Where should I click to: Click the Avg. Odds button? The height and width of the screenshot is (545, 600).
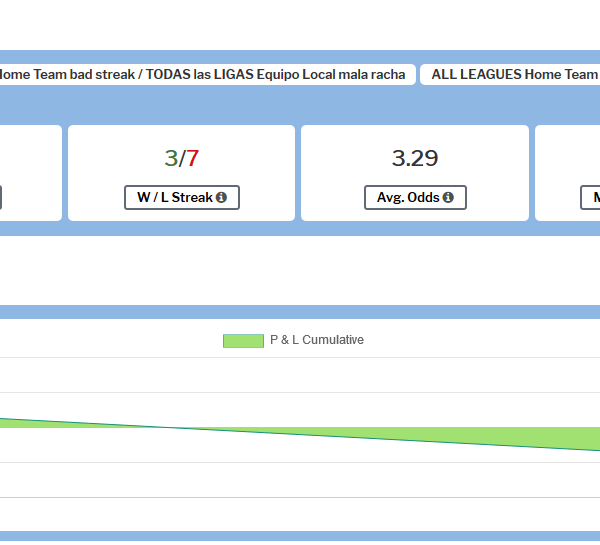click(x=415, y=197)
